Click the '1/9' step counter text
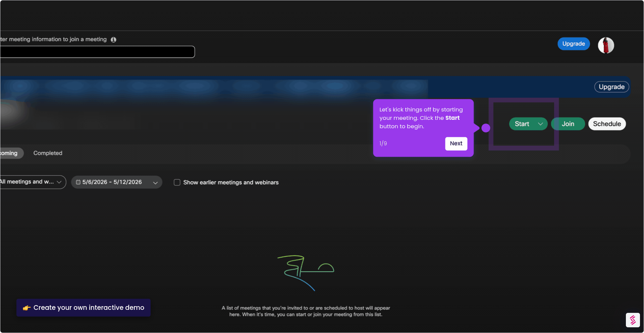This screenshot has height=333, width=644. coord(383,143)
